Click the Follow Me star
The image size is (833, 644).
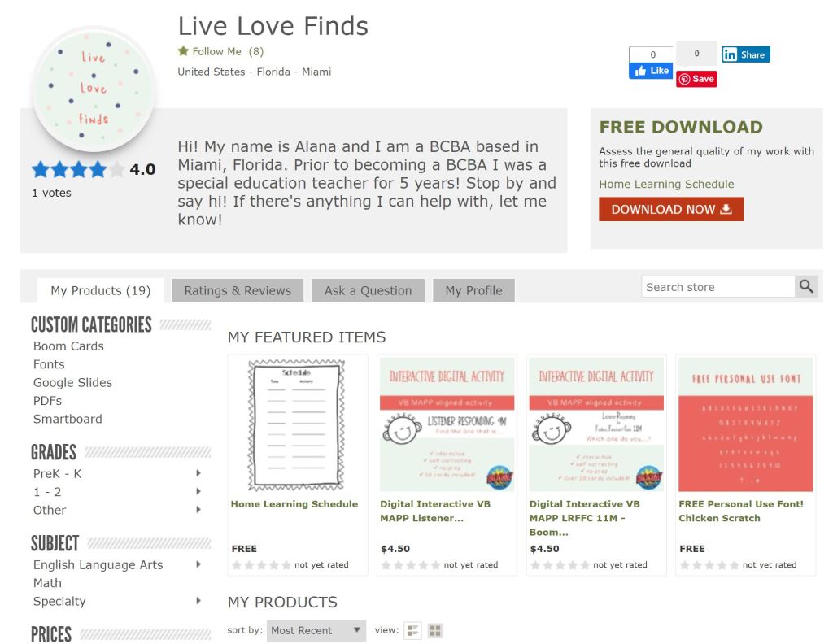coord(183,51)
